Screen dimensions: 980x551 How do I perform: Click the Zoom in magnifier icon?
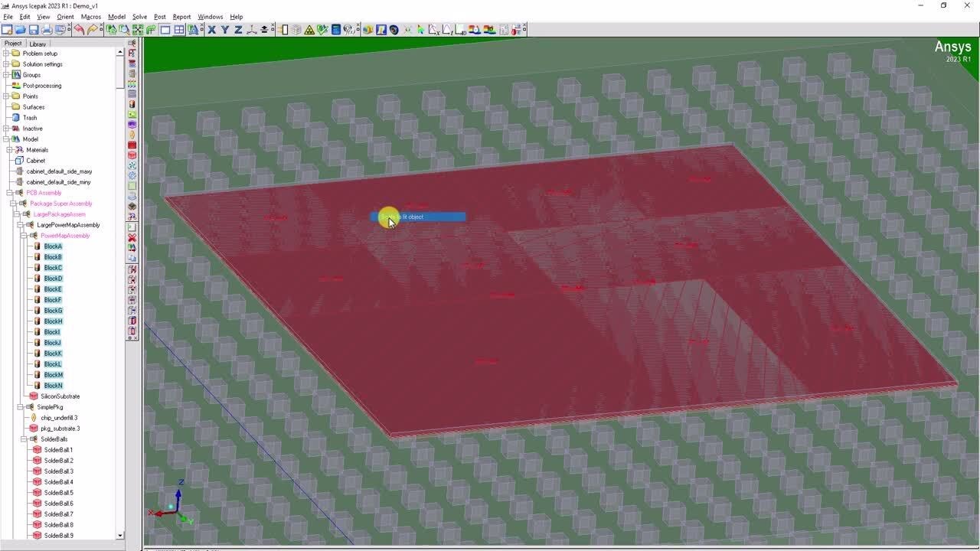click(123, 30)
